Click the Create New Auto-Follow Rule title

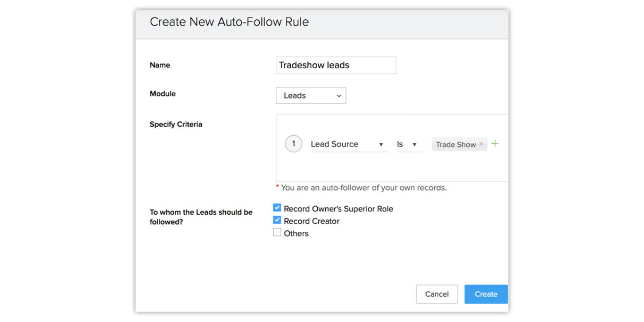coord(229,22)
